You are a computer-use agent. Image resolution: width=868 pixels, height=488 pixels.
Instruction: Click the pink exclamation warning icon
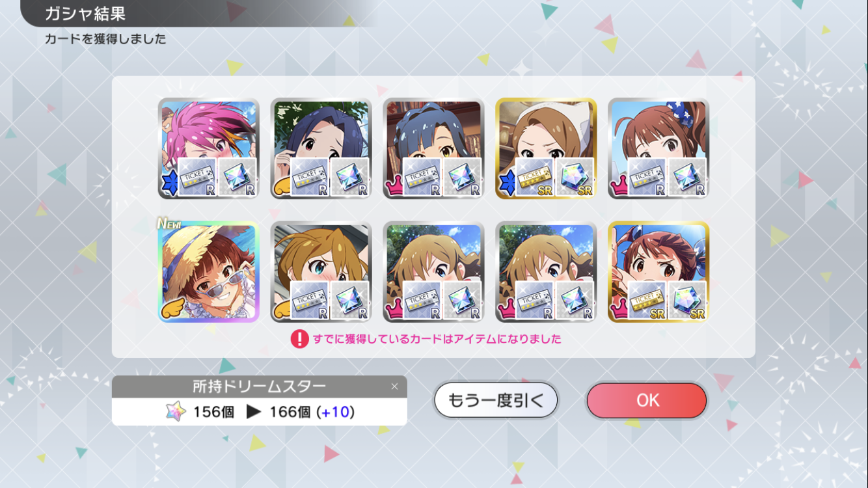299,339
